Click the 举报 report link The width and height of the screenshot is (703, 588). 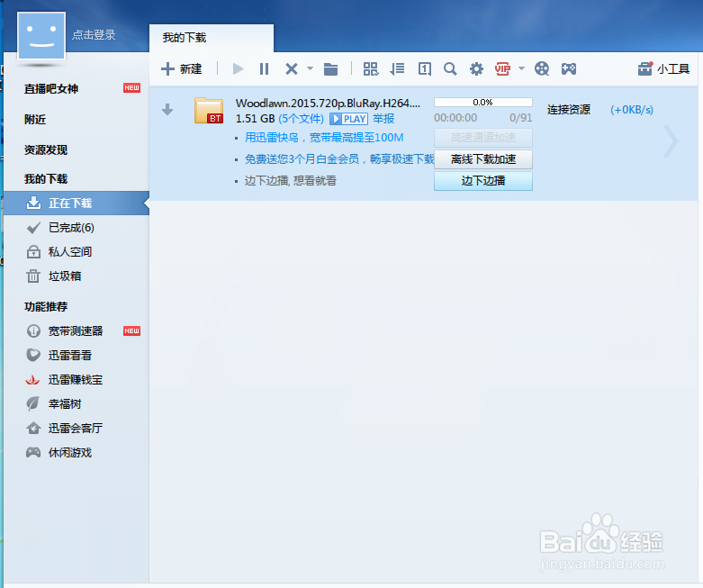point(383,119)
